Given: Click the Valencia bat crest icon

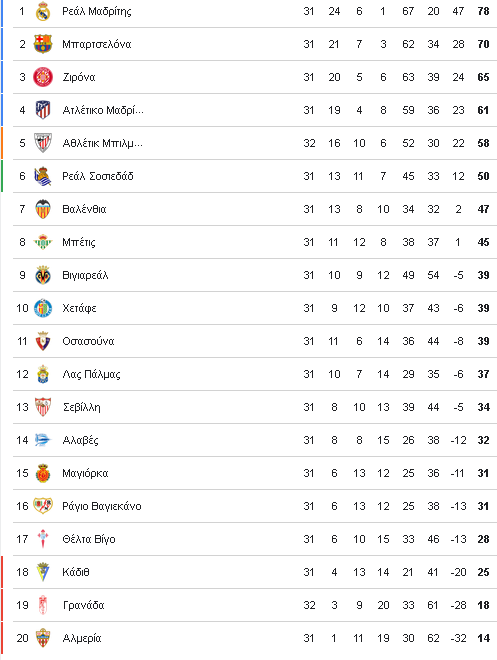Looking at the screenshot, I should (x=43, y=209).
